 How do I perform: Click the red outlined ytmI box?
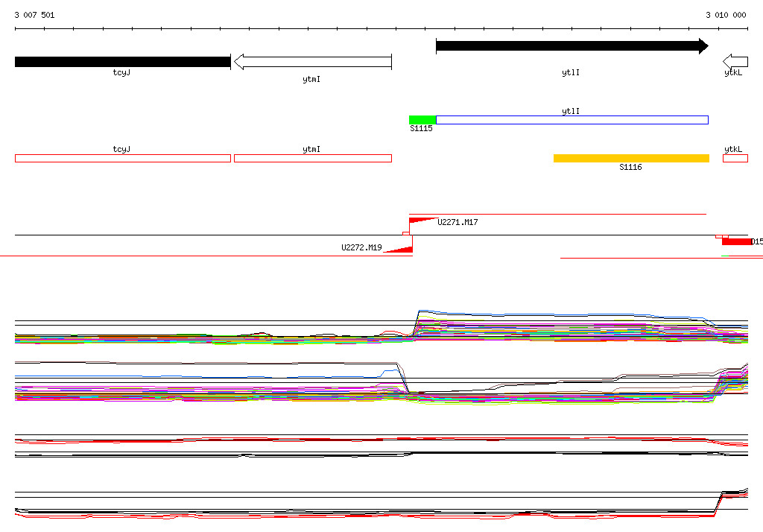[313, 158]
